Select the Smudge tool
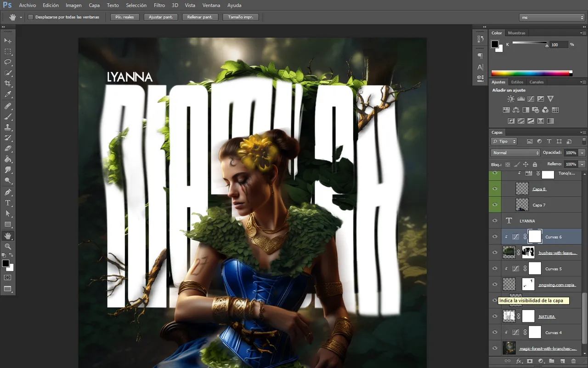 8,170
